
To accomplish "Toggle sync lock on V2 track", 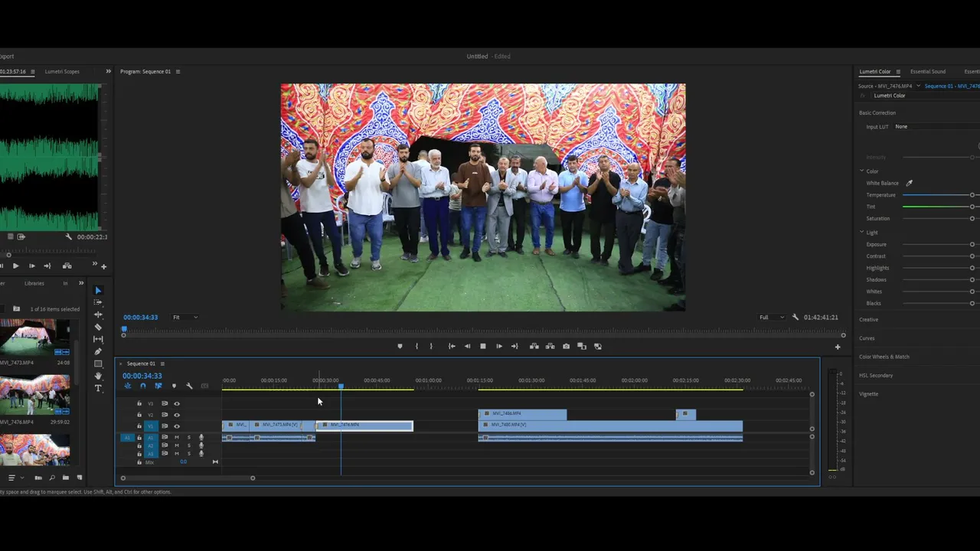I will (x=165, y=415).
